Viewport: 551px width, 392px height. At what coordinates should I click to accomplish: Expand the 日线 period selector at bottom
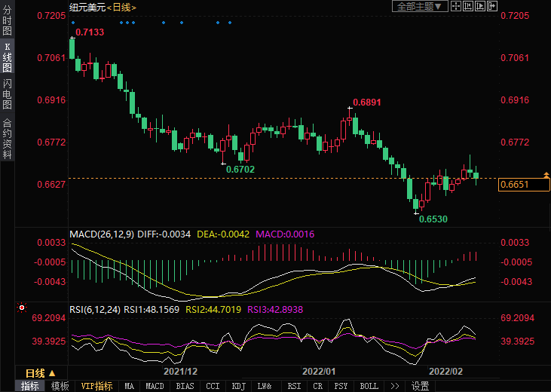40,372
